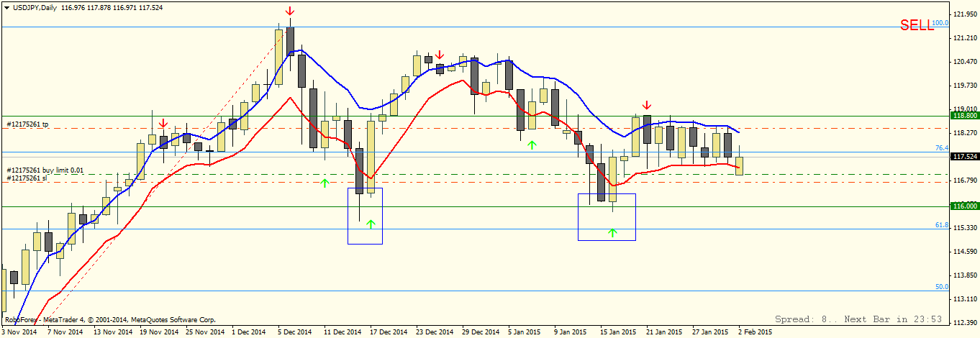Image resolution: width=980 pixels, height=338 pixels.
Task: Click the 76.4 Fibonacci level label
Action: pyautogui.click(x=941, y=148)
